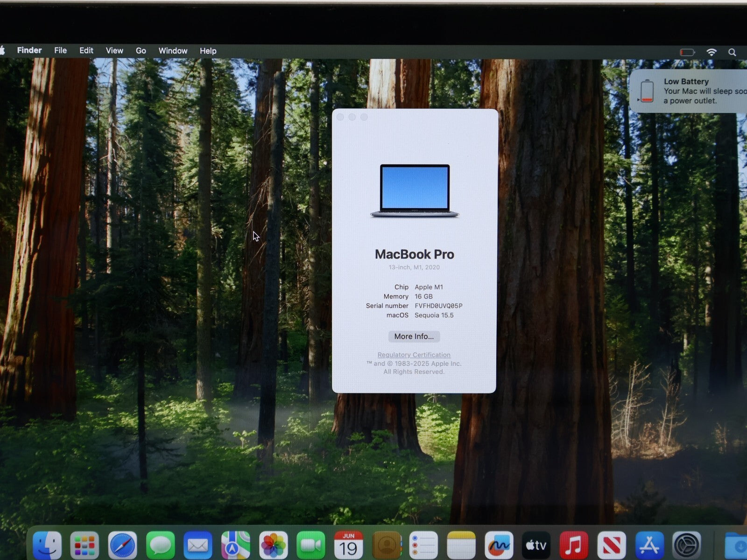The height and width of the screenshot is (560, 747).
Task: Click the Apple M1 chip value
Action: pos(429,287)
